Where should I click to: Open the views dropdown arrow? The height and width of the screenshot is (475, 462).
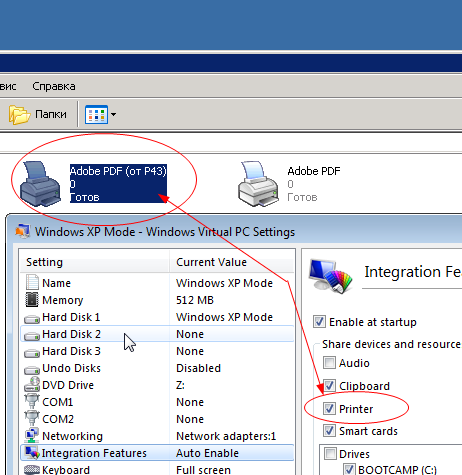[x=113, y=114]
